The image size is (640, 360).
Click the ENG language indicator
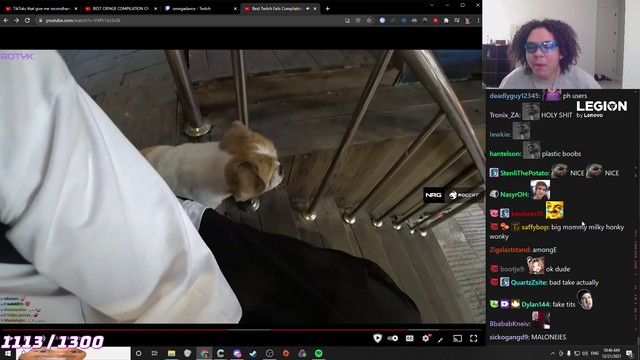[x=595, y=353]
